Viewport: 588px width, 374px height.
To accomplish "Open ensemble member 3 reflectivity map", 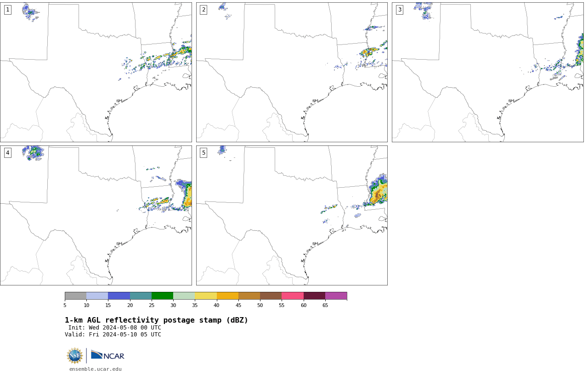I will pyautogui.click(x=488, y=72).
